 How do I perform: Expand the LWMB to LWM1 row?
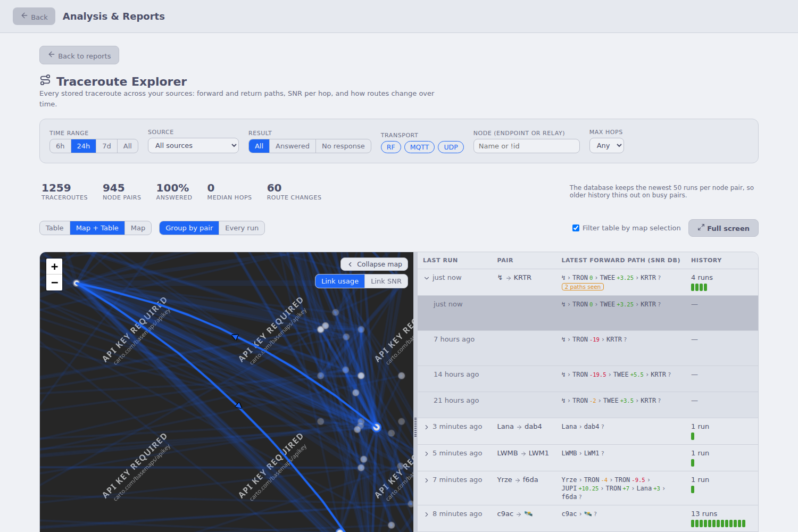pos(427,453)
